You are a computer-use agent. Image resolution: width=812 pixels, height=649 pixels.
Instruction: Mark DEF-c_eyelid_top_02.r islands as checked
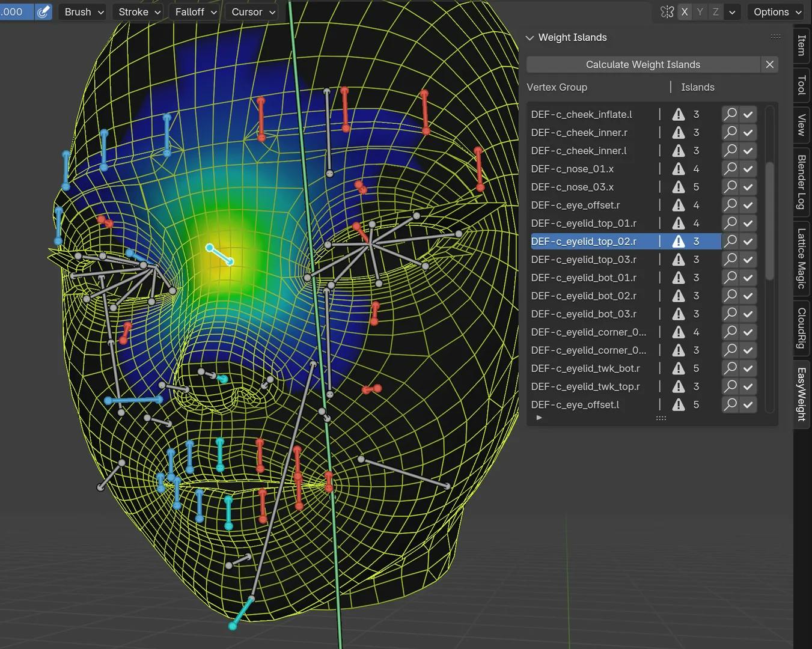[748, 241]
